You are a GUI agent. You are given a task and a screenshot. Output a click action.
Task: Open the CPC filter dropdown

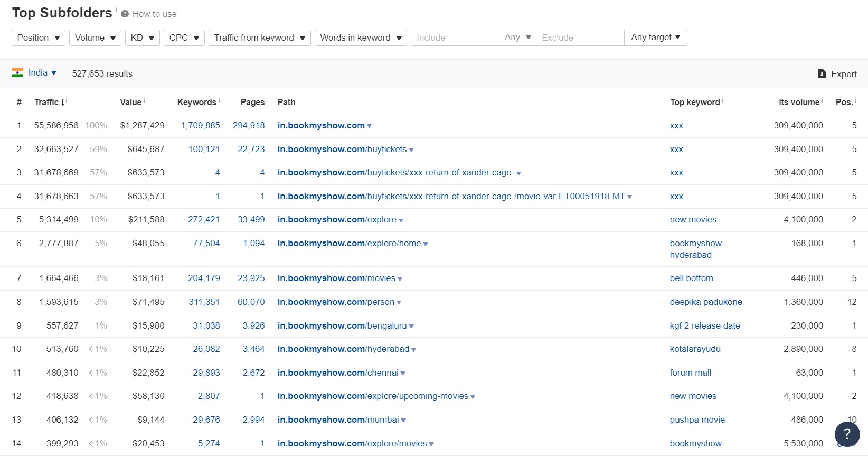(184, 38)
